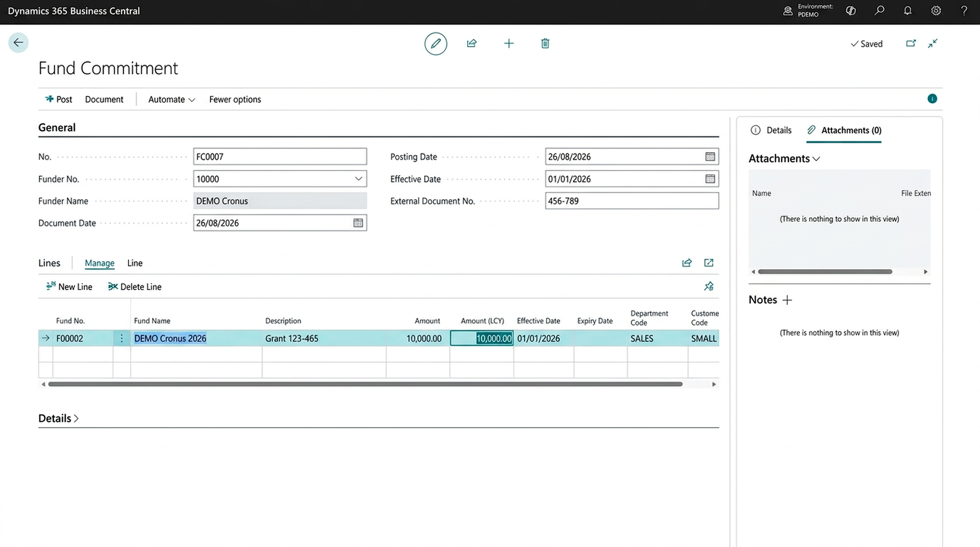Post the fund commitment
Image resolution: width=980 pixels, height=547 pixels.
pos(59,100)
